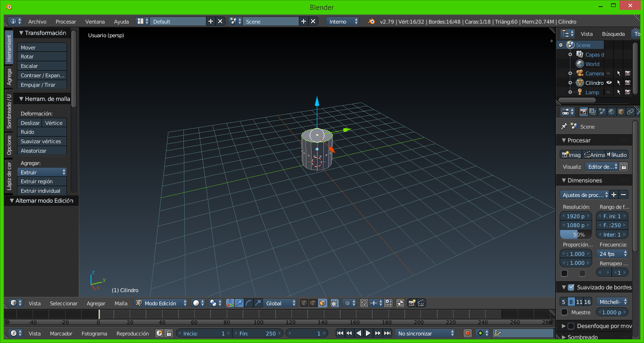The width and height of the screenshot is (644, 343).
Task: Click the 50% resolution slider
Action: coord(576,235)
